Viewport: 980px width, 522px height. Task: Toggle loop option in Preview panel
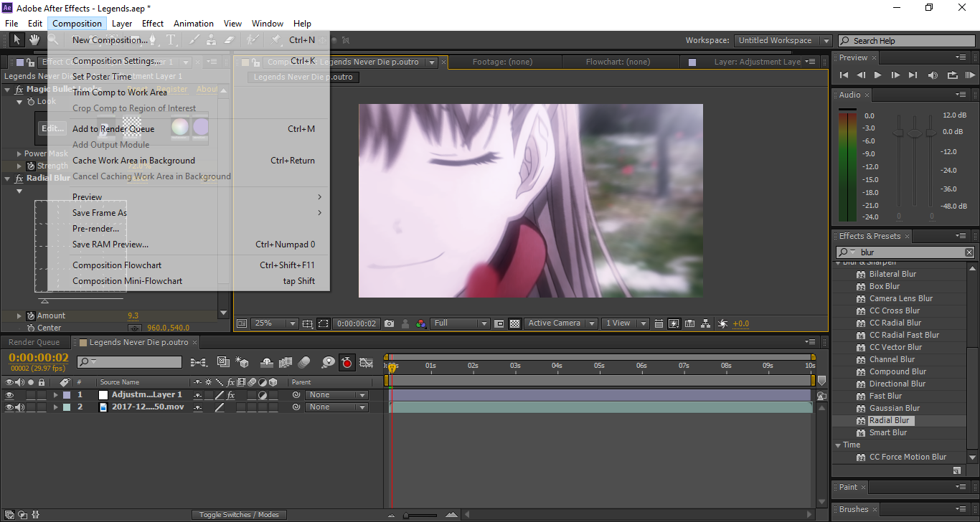point(952,75)
